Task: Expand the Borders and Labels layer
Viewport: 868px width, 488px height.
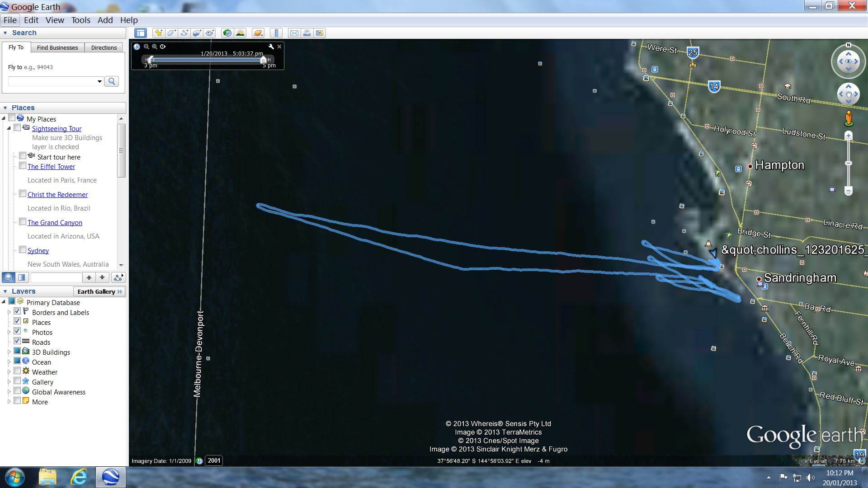Action: (x=9, y=312)
